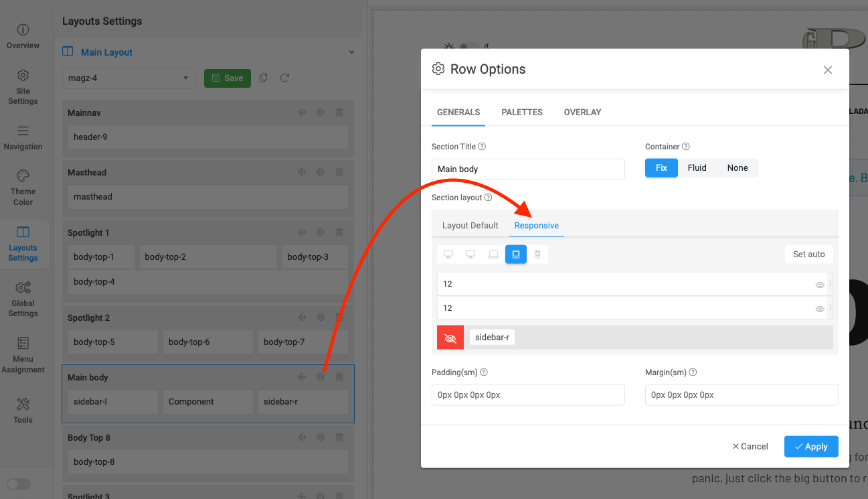Open Site Settings from the sidebar
Image resolution: width=868 pixels, height=499 pixels.
(x=23, y=86)
